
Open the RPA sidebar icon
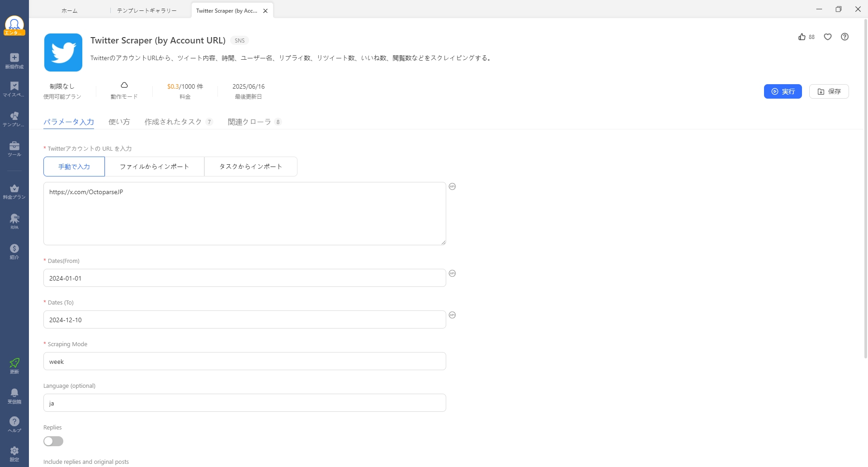pyautogui.click(x=14, y=222)
